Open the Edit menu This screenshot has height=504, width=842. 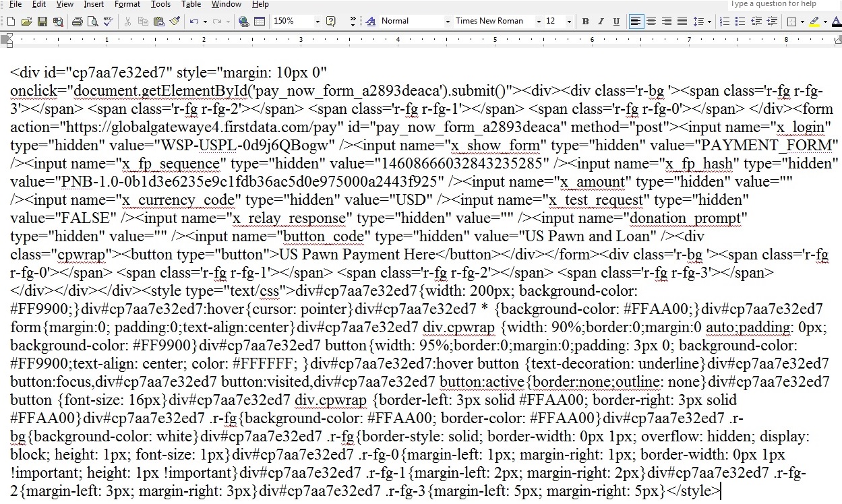pos(40,4)
